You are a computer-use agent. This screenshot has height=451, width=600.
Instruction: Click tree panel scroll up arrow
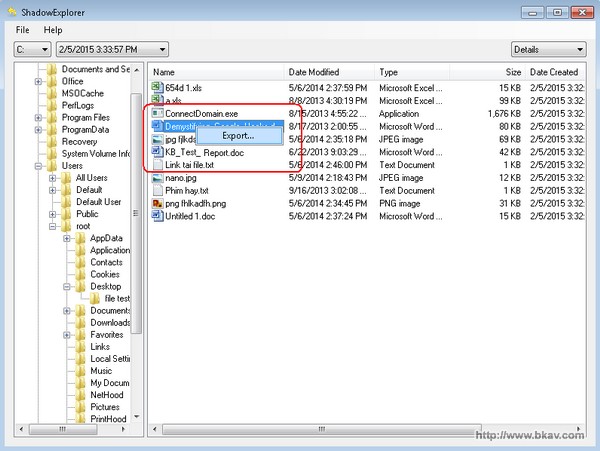[x=137, y=70]
